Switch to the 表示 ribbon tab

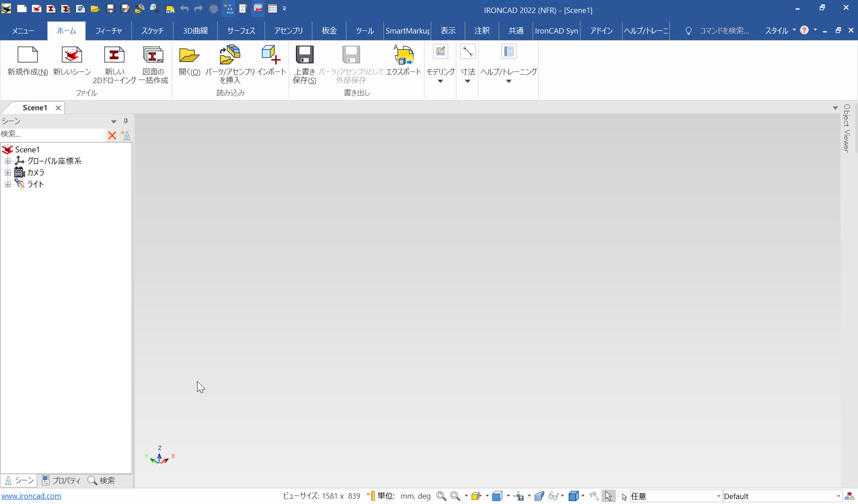(x=448, y=31)
